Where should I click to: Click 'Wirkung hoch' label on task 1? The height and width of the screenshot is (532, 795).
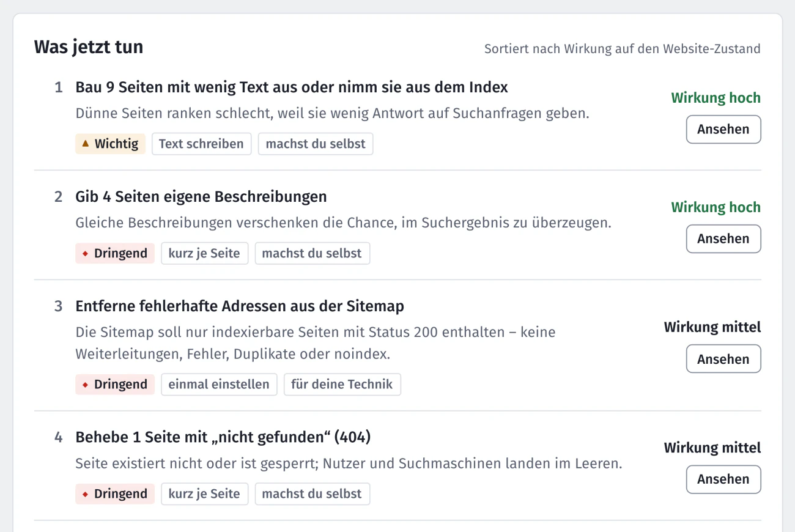pos(715,98)
